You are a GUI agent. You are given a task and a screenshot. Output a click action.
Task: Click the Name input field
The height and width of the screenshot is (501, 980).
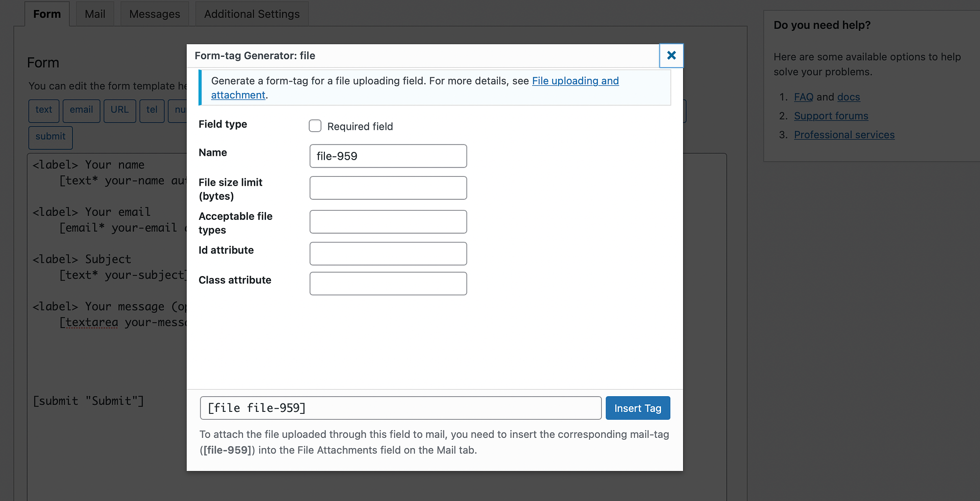388,156
